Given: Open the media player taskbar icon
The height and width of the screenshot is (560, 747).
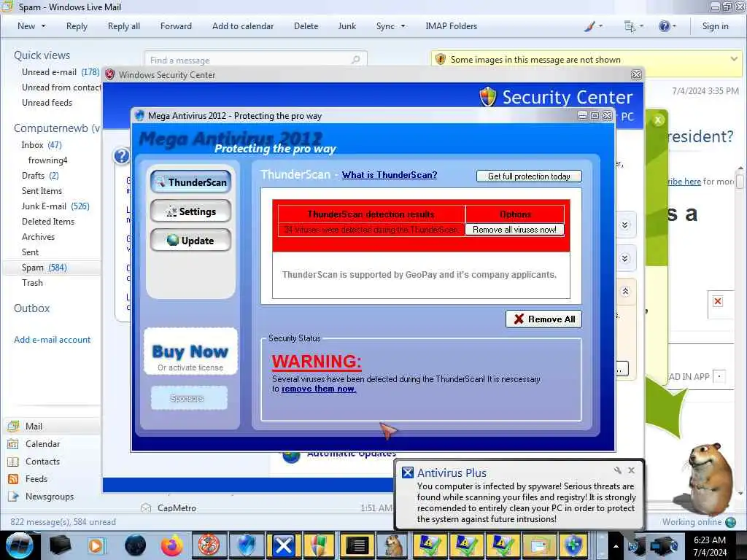Looking at the screenshot, I should coord(97,545).
